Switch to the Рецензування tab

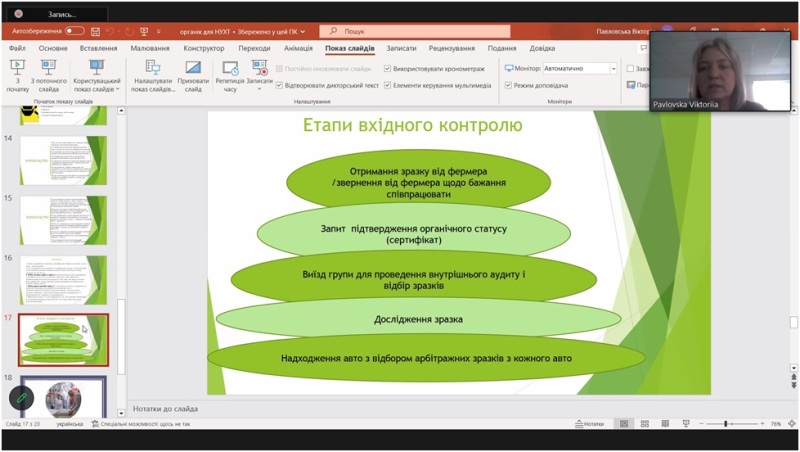(x=452, y=48)
